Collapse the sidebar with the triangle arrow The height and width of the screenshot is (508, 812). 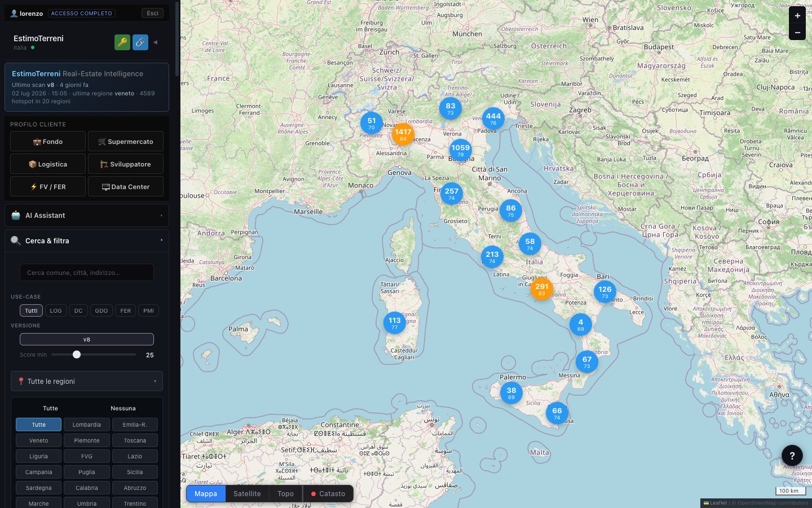tap(156, 42)
